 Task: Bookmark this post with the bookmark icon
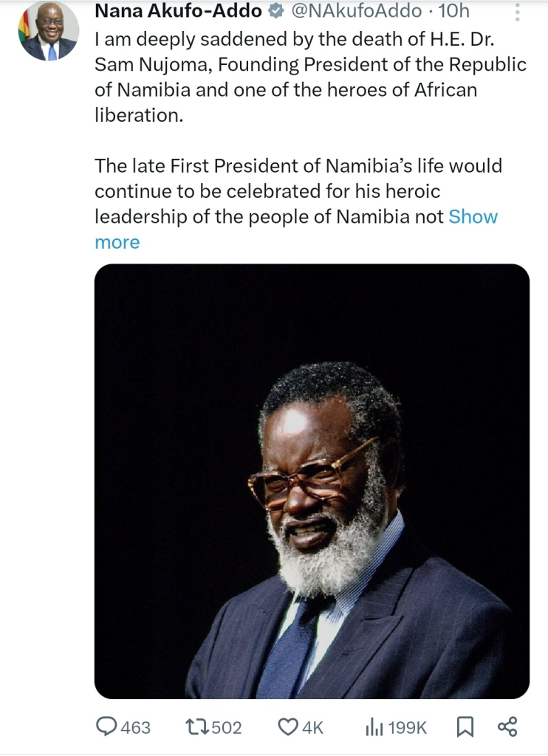[x=465, y=727]
